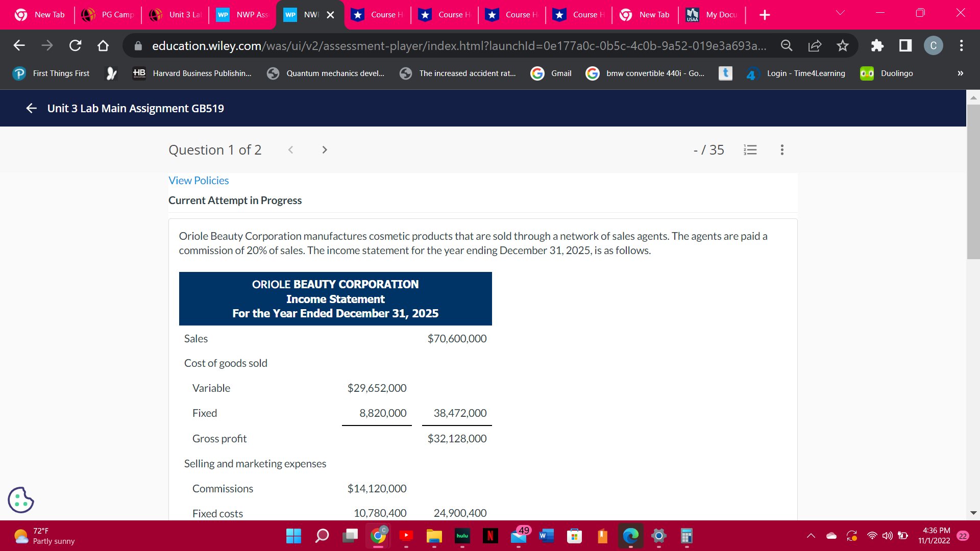The height and width of the screenshot is (551, 980).
Task: Open zoom magnifier icon in address bar
Action: 787,46
